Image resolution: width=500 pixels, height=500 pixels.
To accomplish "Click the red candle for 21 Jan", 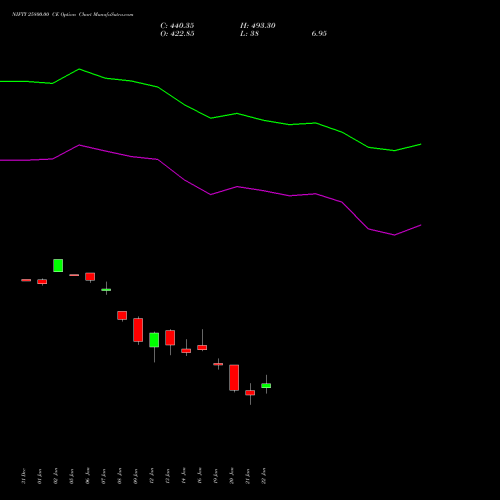I will (x=250, y=393).
